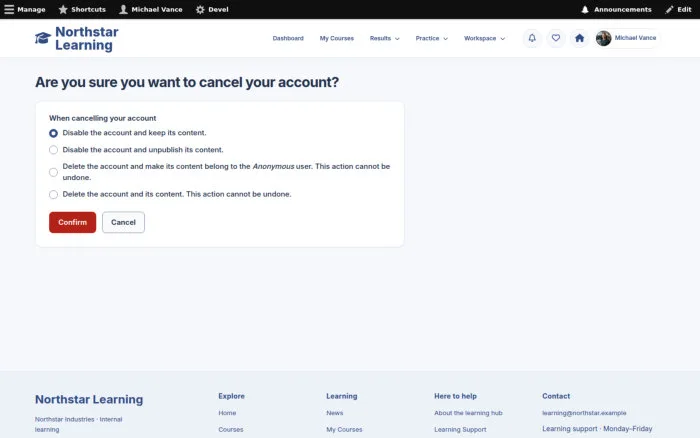Click Michael Vance name in site header

635,38
